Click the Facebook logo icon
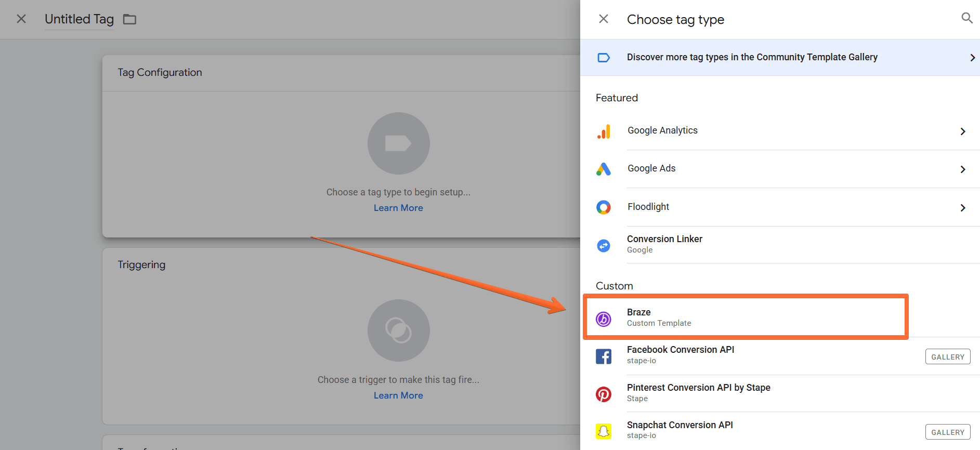This screenshot has width=980, height=450. [604, 356]
